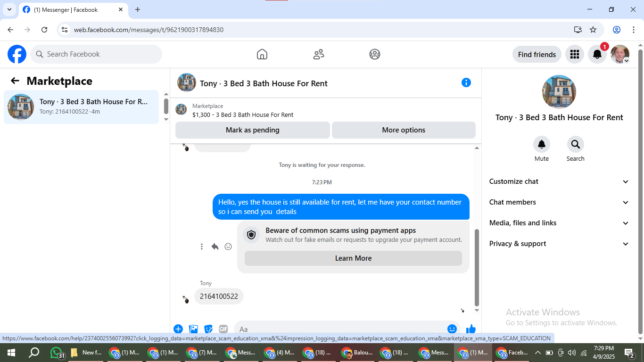This screenshot has height=362, width=644.
Task: Click Learn More on scam warning
Action: coord(353,258)
